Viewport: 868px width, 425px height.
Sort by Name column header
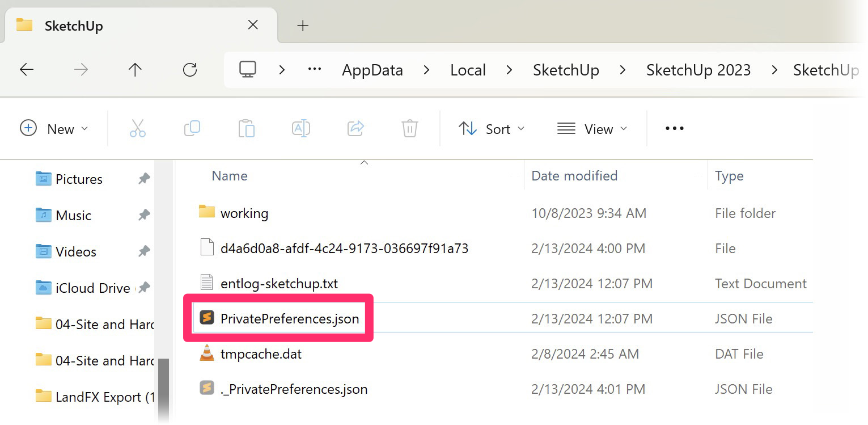tap(230, 176)
